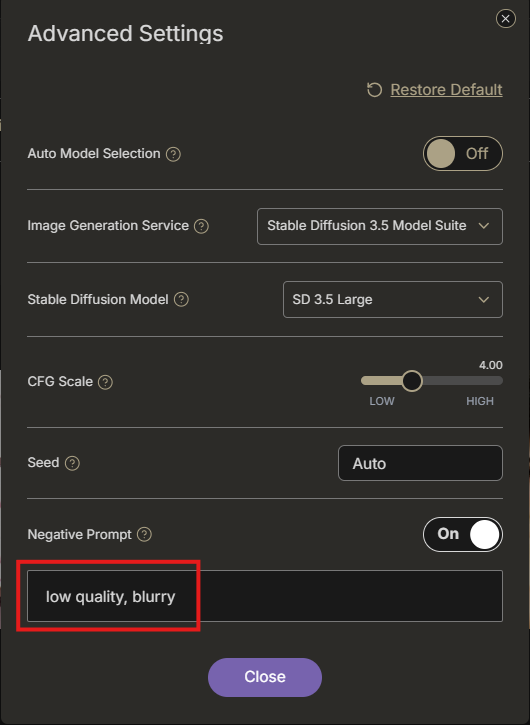The height and width of the screenshot is (725, 530).
Task: Close the dialog with the X icon
Action: (x=505, y=18)
